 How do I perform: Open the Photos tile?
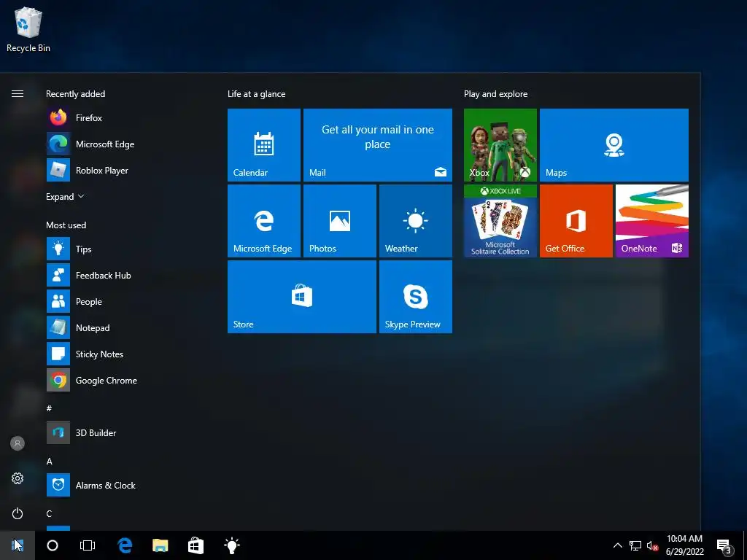click(340, 221)
